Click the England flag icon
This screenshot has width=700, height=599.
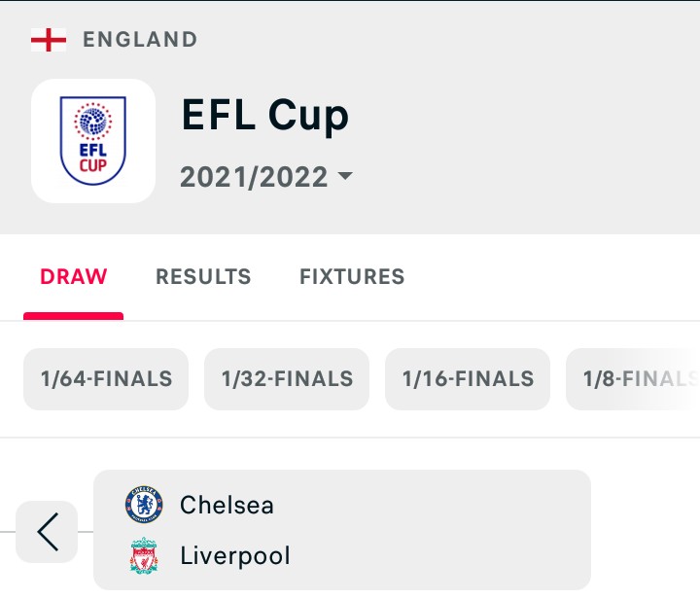[49, 40]
